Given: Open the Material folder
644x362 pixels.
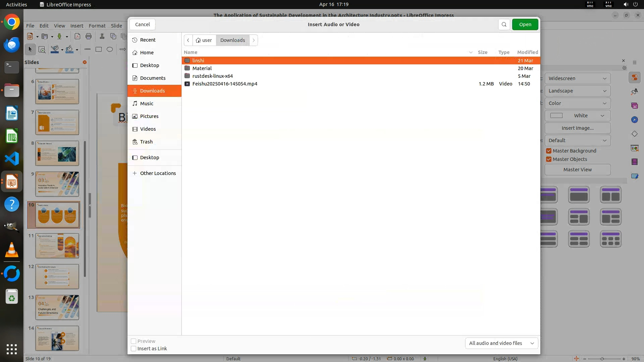Looking at the screenshot, I should point(202,68).
